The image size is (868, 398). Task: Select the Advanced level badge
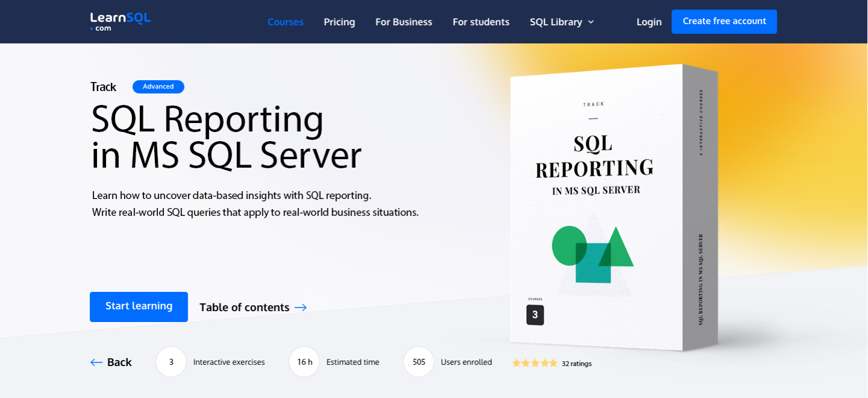(x=159, y=87)
